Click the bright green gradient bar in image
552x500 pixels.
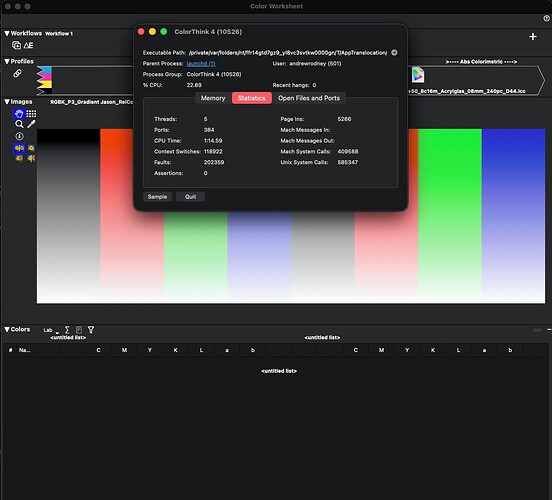point(450,216)
